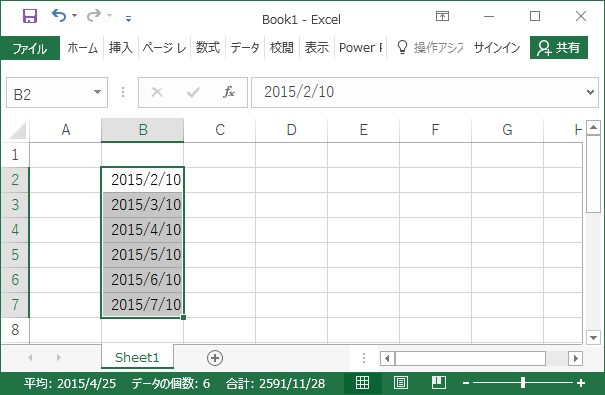Open Customize Quick Access Toolbar menu

pyautogui.click(x=128, y=18)
